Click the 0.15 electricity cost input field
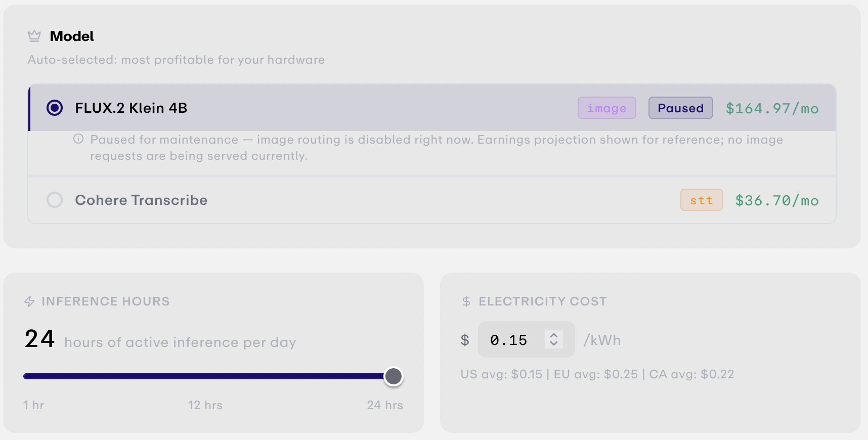This screenshot has height=440, width=868. click(x=526, y=339)
